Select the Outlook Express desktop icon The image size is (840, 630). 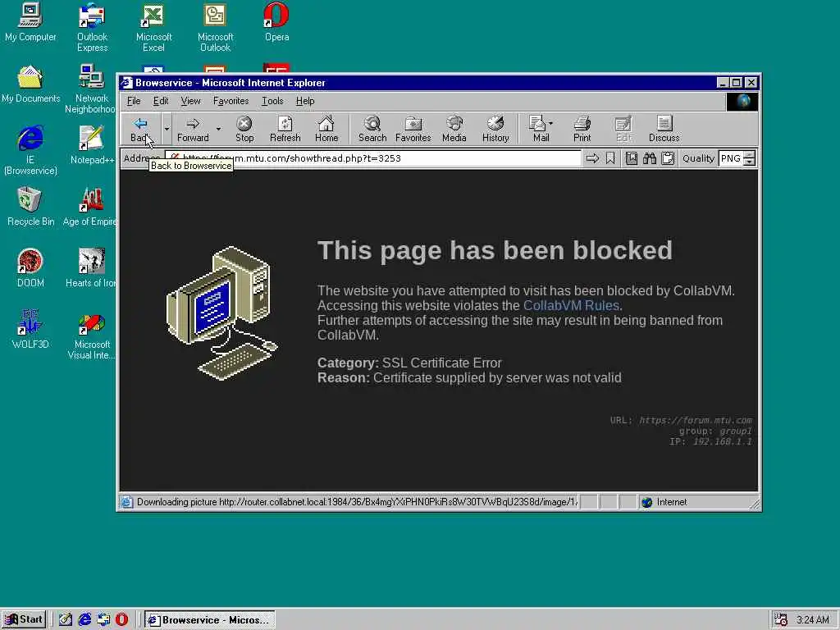92,27
